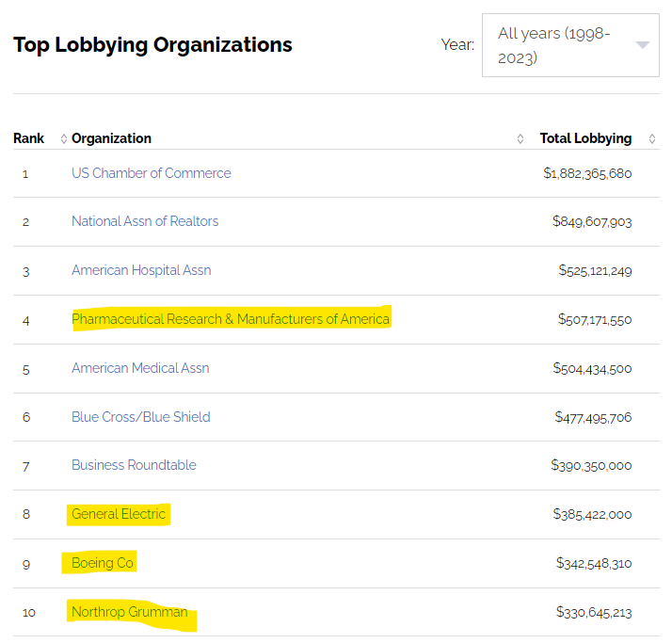
Task: Open National Assn of Realtors link
Action: pyautogui.click(x=145, y=221)
